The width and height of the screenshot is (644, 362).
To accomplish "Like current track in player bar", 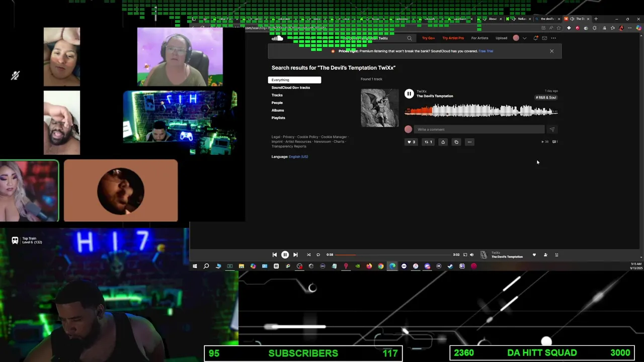I will pyautogui.click(x=534, y=255).
